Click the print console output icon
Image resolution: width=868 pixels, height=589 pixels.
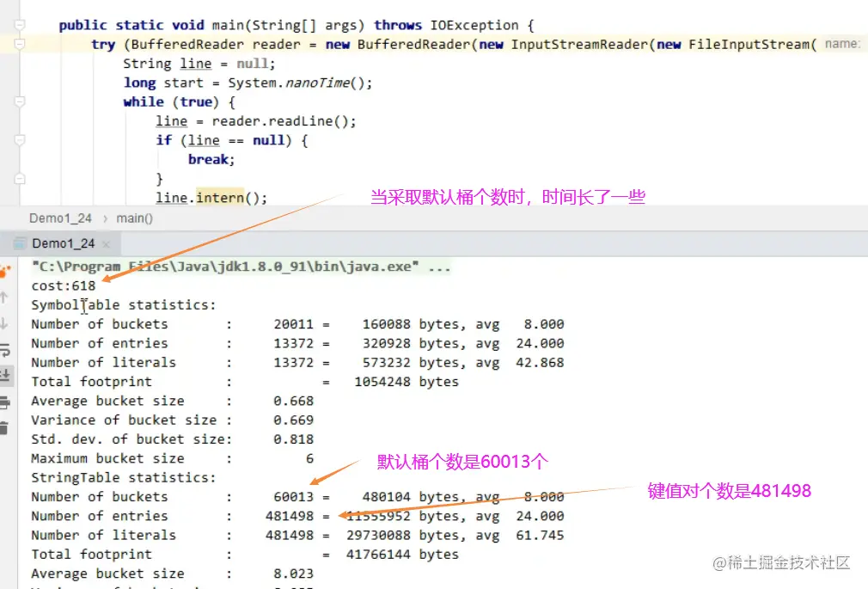click(4, 402)
